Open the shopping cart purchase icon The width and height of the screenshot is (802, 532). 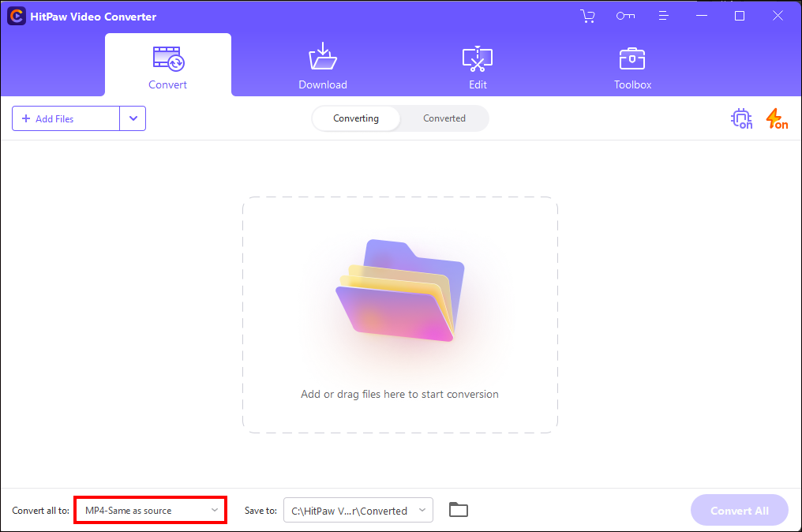pos(588,17)
